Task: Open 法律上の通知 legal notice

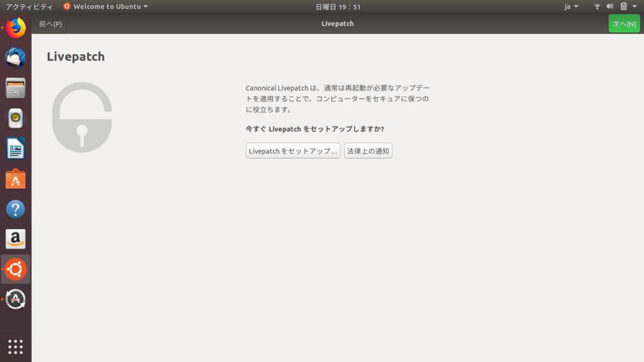Action: click(x=368, y=151)
